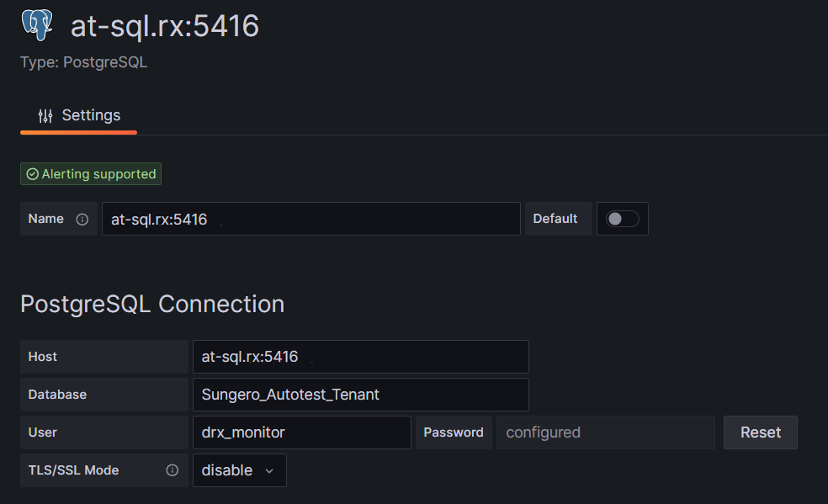Open the Settings tab
828x504 pixels.
tap(79, 116)
